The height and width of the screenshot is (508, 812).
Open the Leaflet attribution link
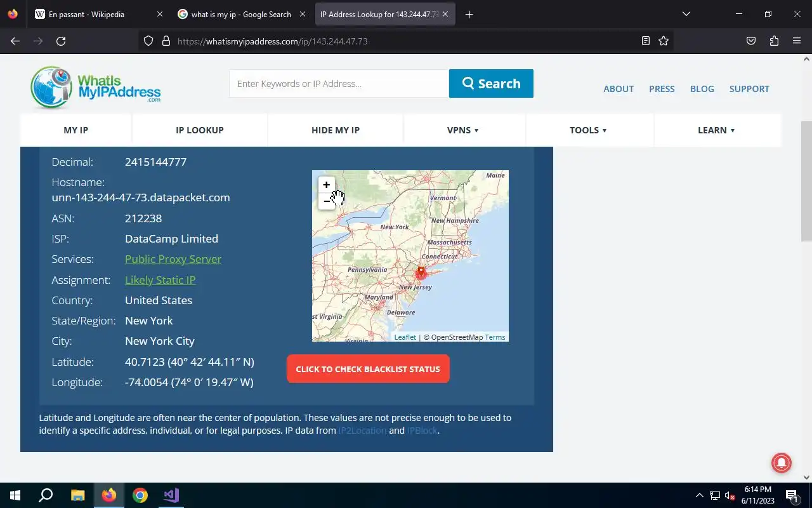(x=405, y=337)
